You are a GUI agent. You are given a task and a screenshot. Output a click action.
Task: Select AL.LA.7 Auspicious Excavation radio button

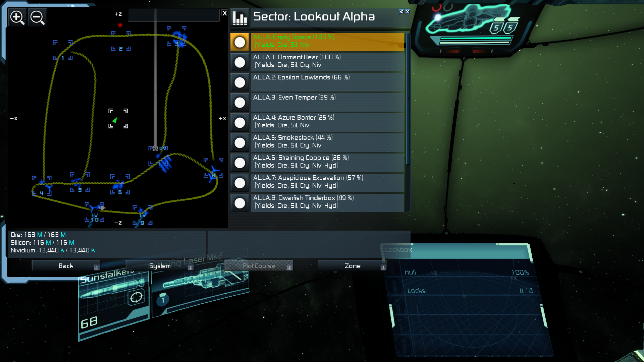pos(240,183)
